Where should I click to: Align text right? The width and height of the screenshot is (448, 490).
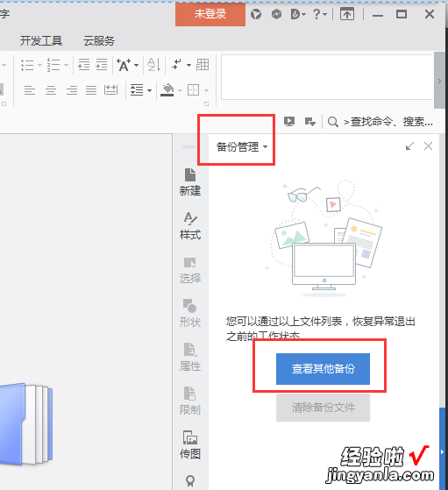pos(72,90)
